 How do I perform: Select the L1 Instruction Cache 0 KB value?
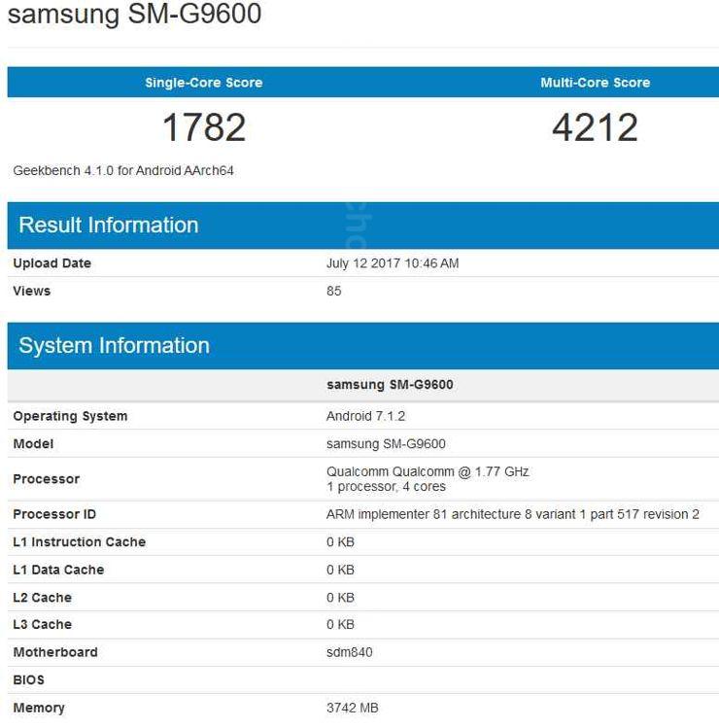340,541
